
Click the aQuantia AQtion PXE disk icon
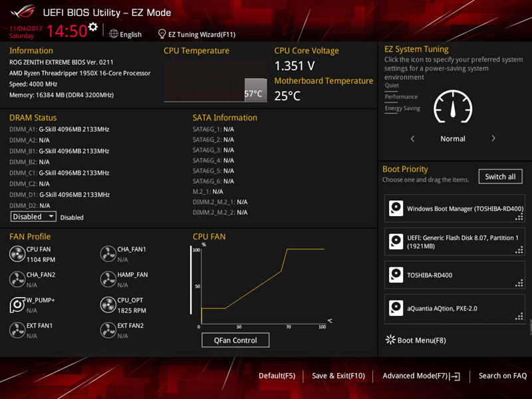(x=396, y=308)
